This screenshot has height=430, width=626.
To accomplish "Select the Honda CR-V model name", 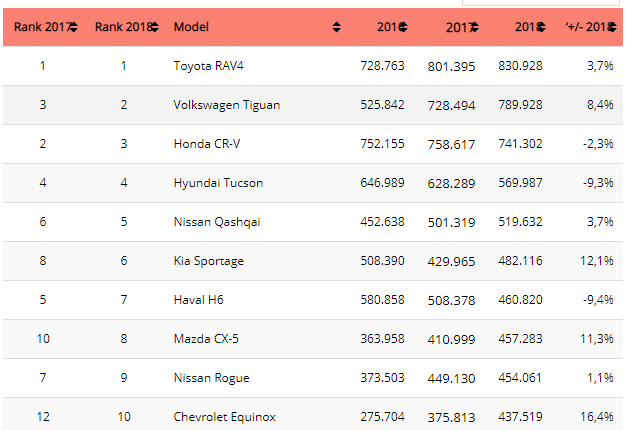I will (207, 144).
